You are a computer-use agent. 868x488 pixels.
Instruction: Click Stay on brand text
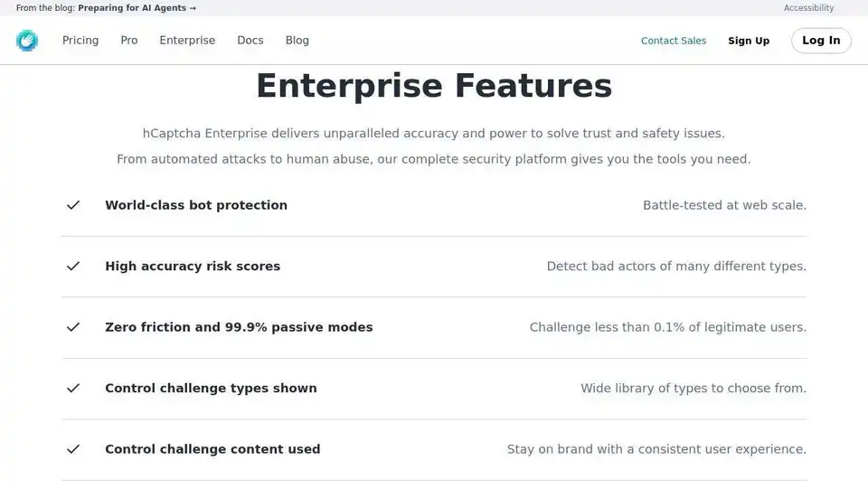656,449
